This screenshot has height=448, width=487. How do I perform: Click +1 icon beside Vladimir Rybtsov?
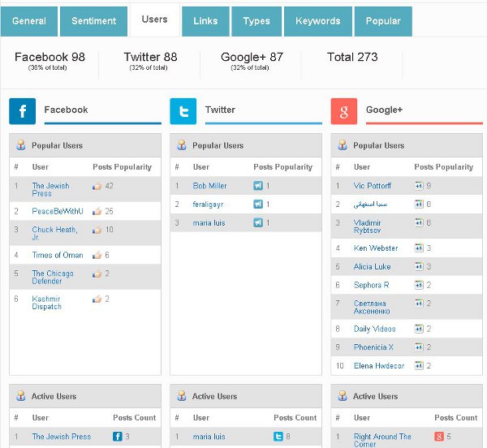419,222
